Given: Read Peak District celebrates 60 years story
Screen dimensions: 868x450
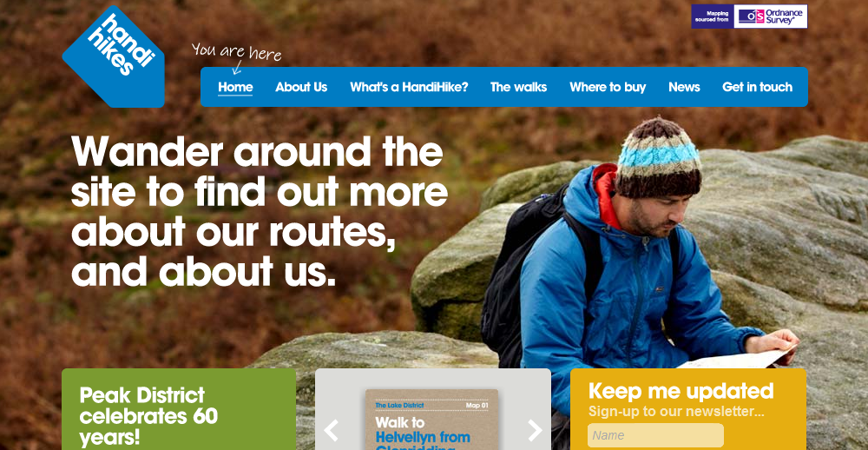Looking at the screenshot, I should point(149,416).
